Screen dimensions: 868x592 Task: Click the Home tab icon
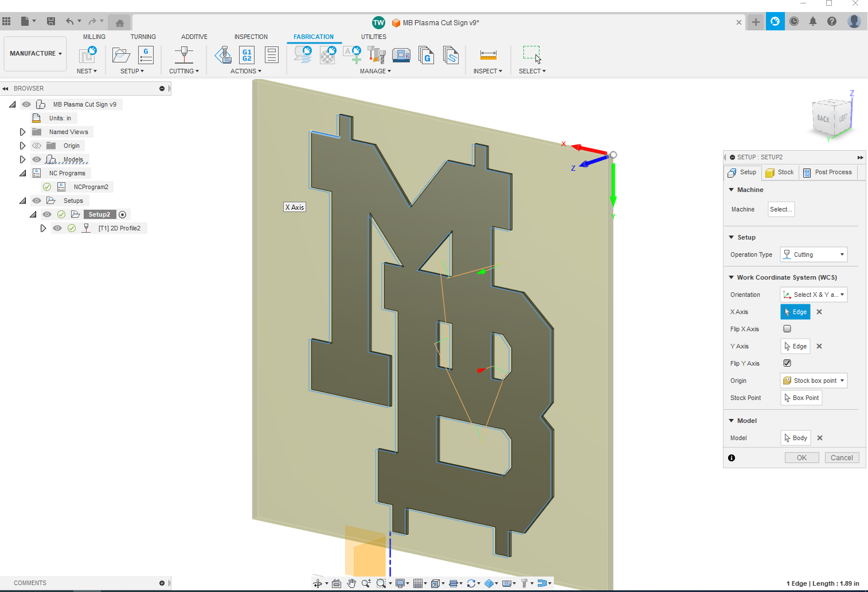click(120, 23)
